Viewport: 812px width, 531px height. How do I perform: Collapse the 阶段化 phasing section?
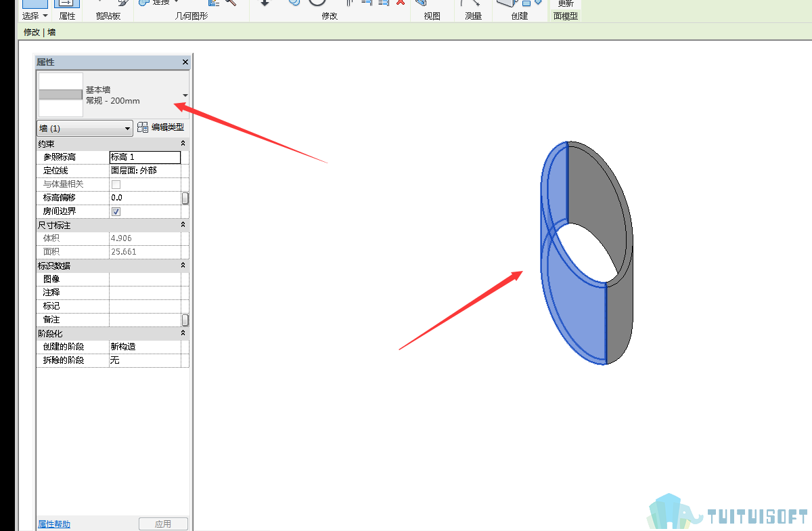pos(183,333)
